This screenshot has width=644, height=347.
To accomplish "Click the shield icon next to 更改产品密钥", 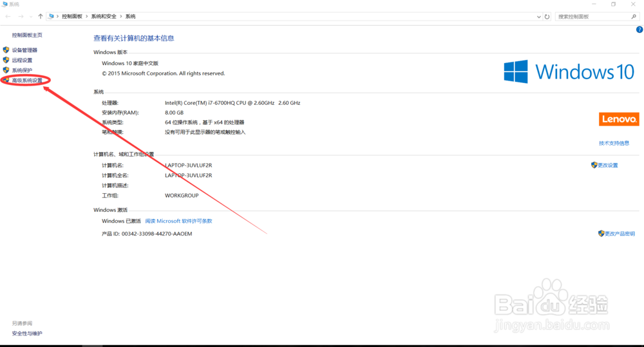I will coord(601,233).
